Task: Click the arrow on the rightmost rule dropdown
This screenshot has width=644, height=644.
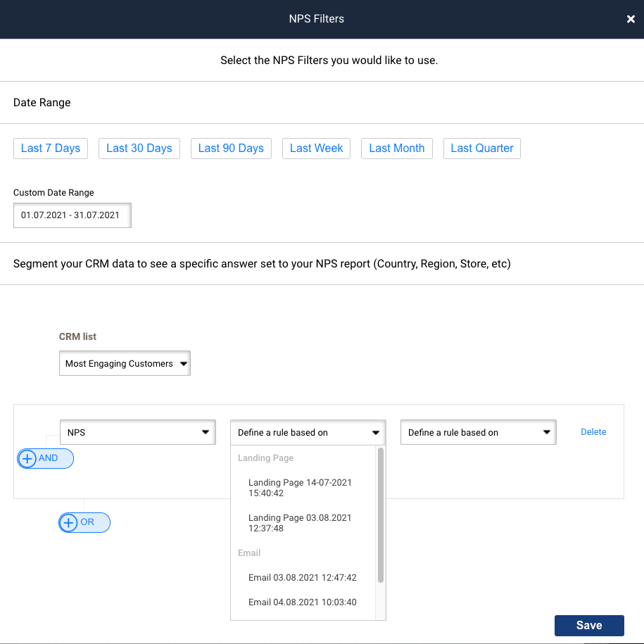Action: 548,432
